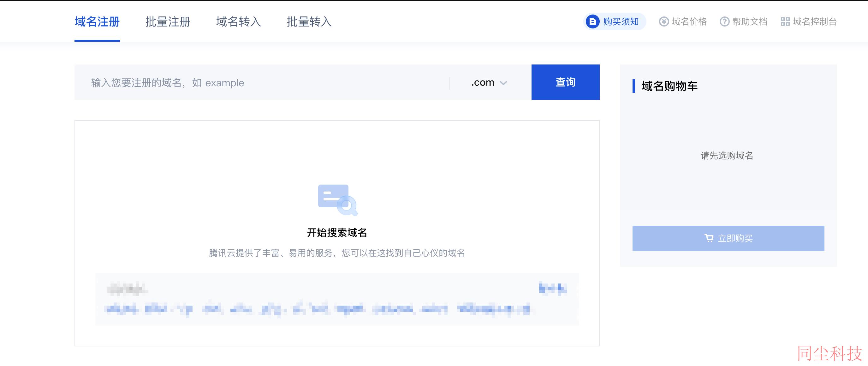Click the 查询 search button
Viewport: 868px width, 366px height.
point(565,82)
